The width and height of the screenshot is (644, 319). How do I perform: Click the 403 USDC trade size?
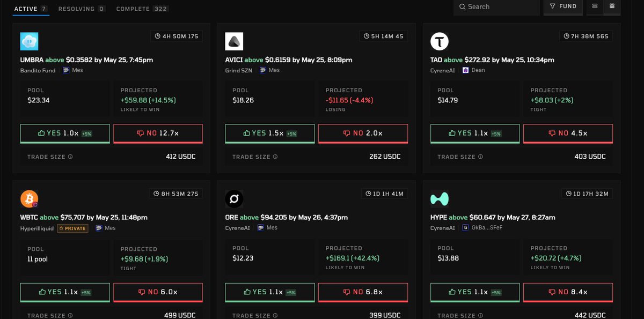click(x=590, y=157)
